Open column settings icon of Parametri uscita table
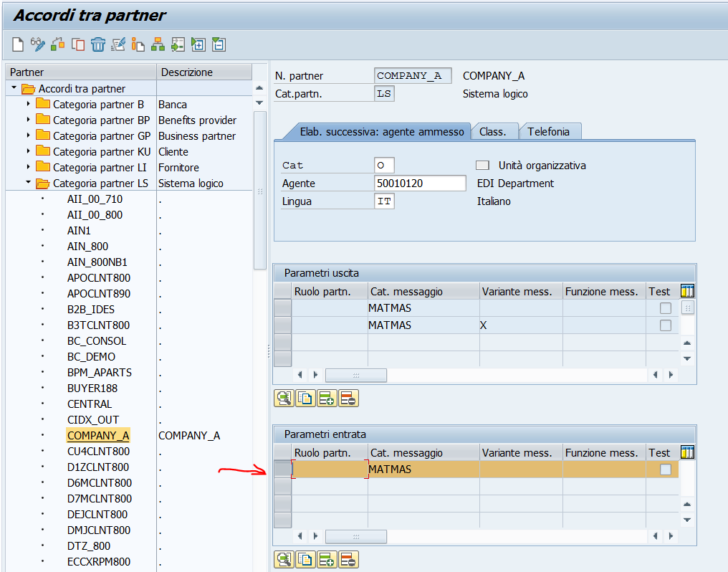The image size is (728, 572). pyautogui.click(x=687, y=291)
